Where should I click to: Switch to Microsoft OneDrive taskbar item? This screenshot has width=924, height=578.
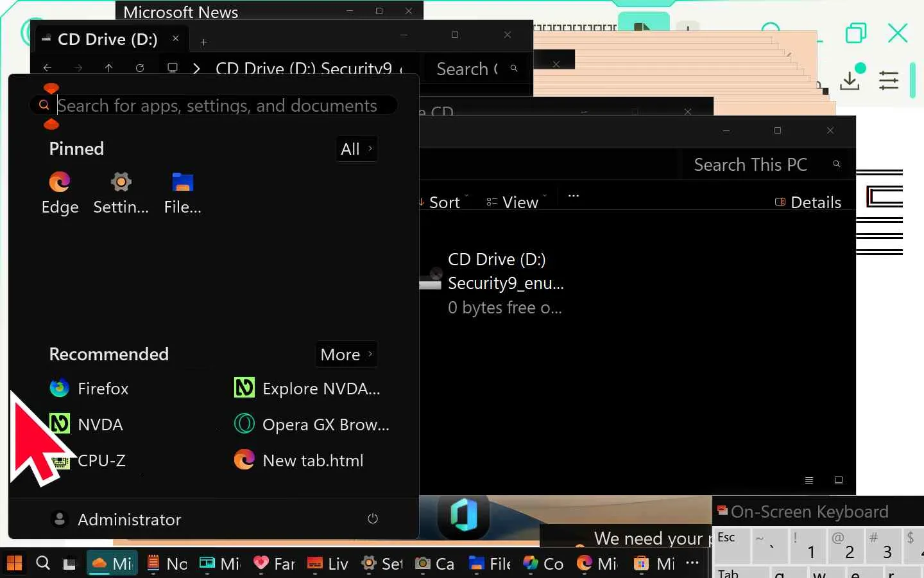pos(112,564)
